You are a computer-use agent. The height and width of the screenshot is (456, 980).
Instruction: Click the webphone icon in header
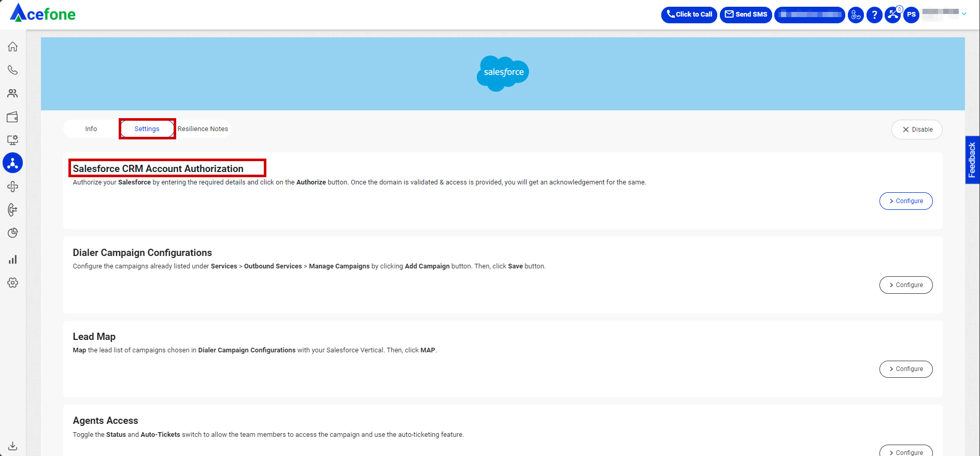856,15
